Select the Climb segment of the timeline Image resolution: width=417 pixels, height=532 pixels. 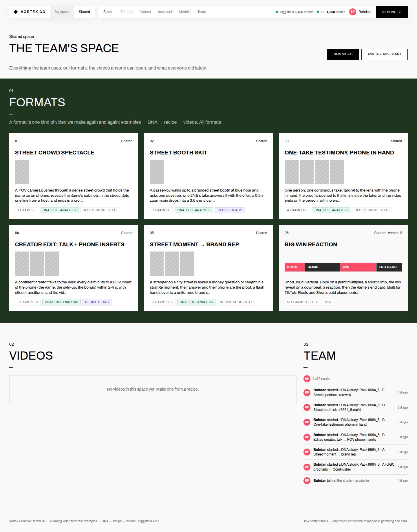click(x=322, y=267)
